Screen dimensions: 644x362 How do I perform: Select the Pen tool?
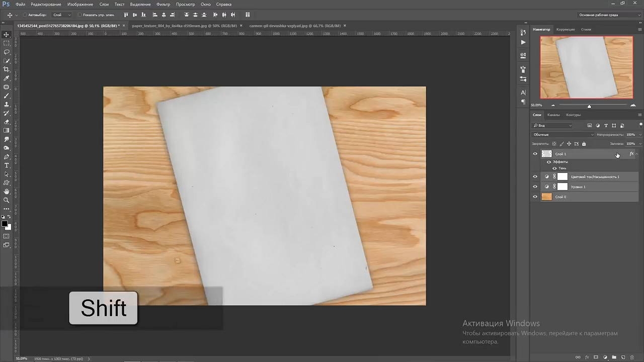7,157
